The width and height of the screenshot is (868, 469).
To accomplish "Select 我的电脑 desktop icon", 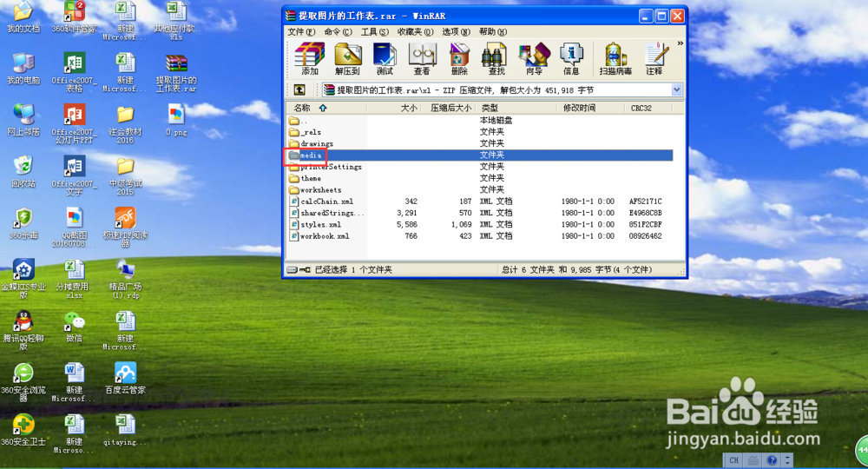I will click(23, 69).
